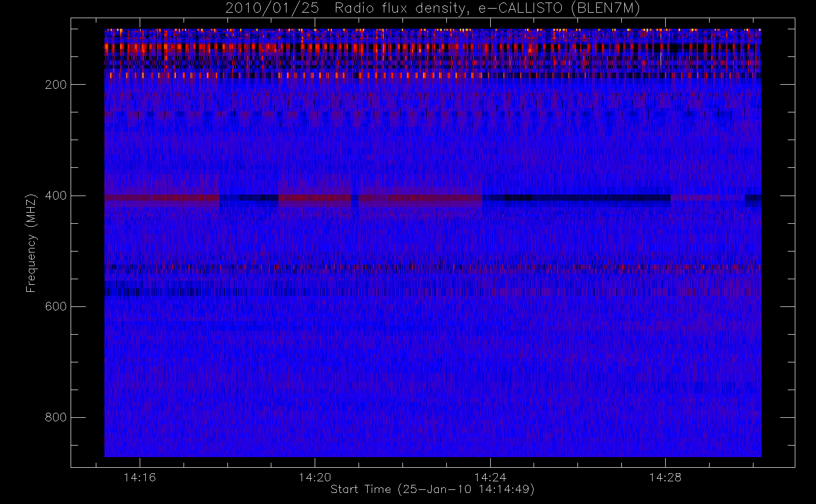
Task: Click the "Frequency (MHZ)" axis label
Action: tap(31, 243)
